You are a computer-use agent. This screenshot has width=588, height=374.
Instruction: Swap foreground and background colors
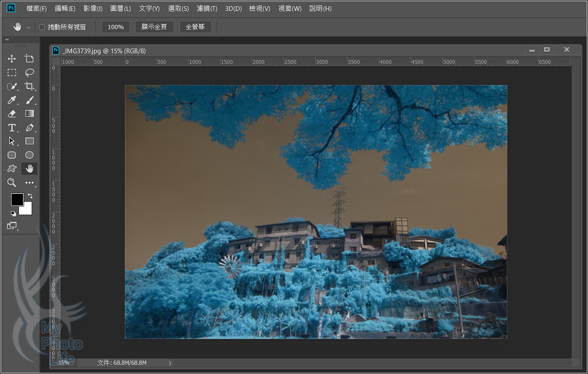(x=30, y=196)
